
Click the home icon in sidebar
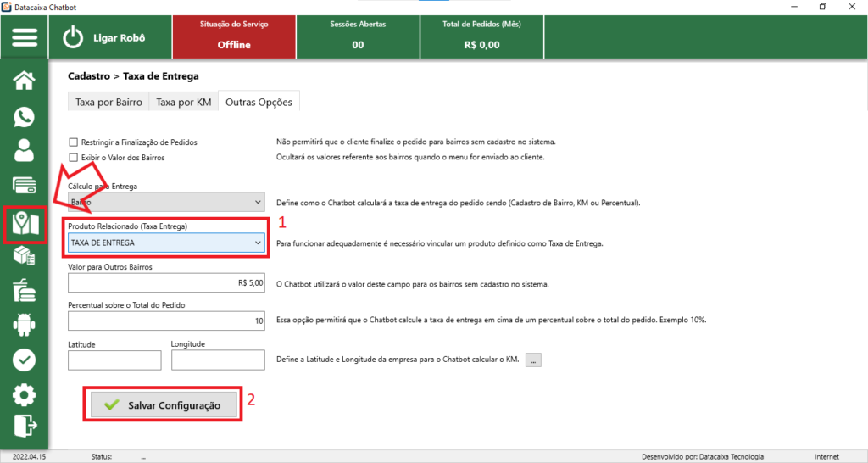point(25,81)
